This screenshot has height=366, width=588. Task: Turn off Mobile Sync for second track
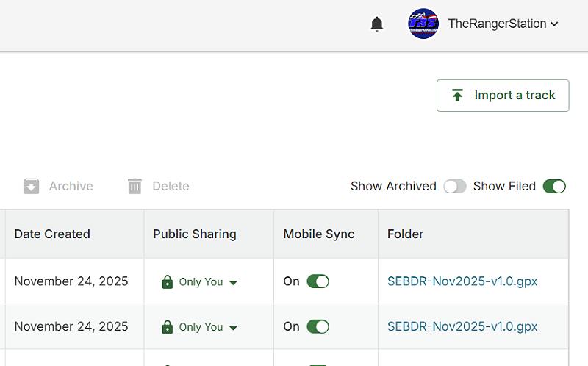[x=318, y=326]
